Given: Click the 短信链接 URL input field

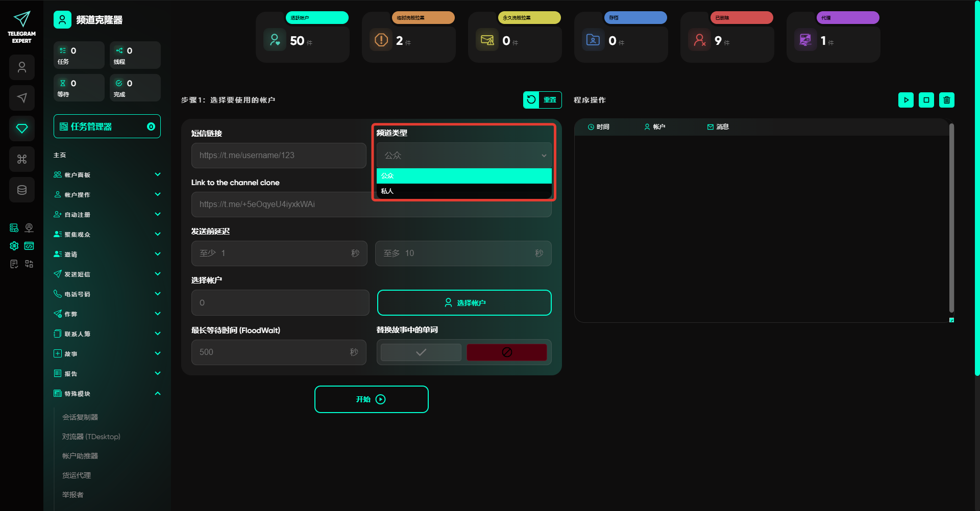Looking at the screenshot, I should (279, 156).
